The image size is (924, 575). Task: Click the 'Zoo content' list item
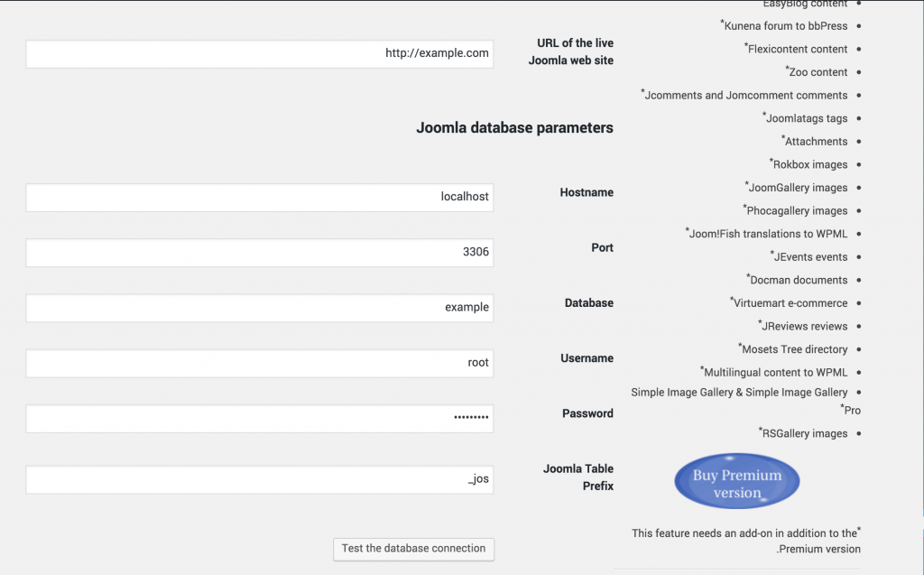(816, 72)
